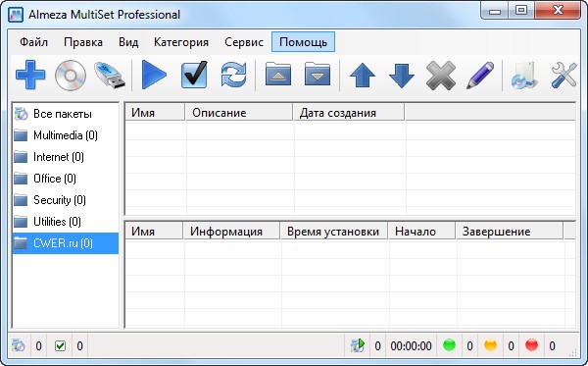Select the Multimedia (0) category
Viewport: 588px width, 366px height.
[66, 135]
